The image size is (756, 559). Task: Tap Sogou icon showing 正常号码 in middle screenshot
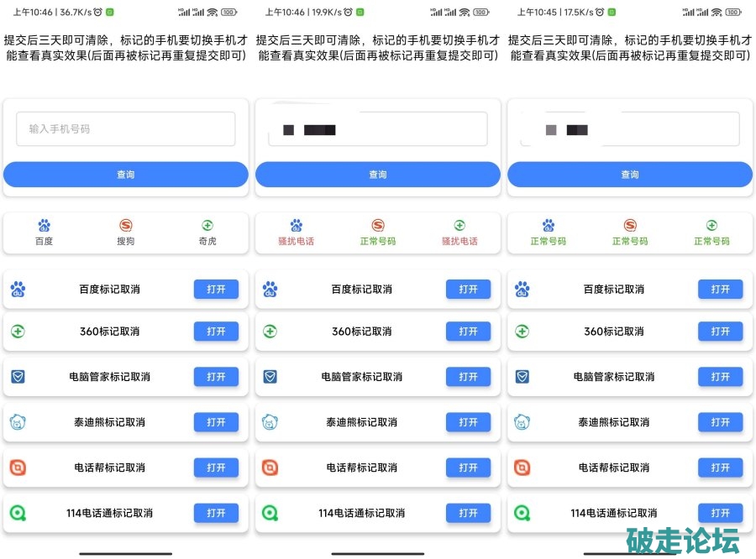click(x=377, y=226)
